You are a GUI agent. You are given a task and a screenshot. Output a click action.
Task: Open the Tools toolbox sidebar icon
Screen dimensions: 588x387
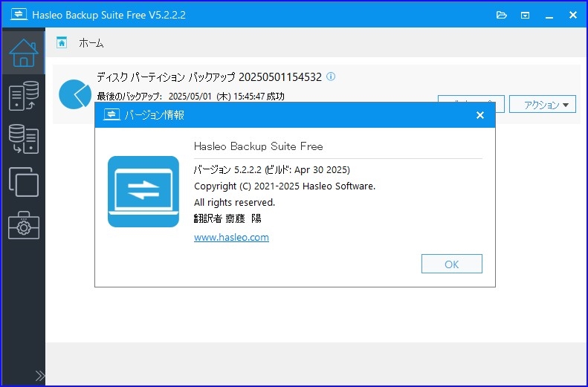[x=24, y=225]
